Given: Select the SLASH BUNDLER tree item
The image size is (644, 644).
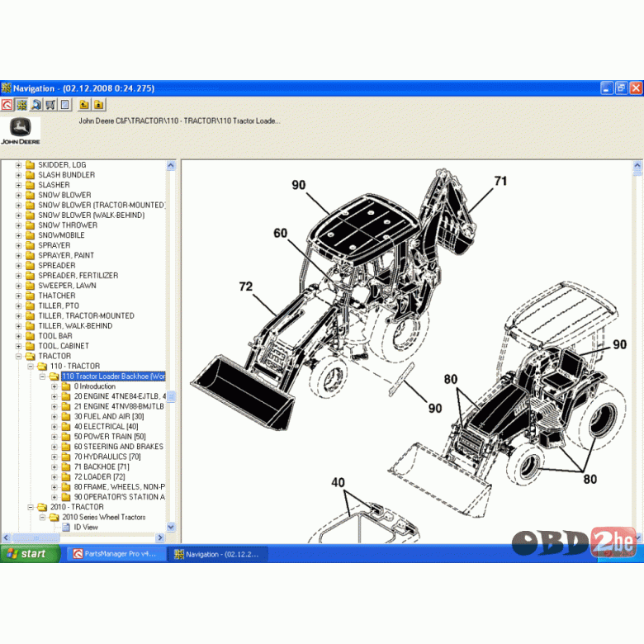Looking at the screenshot, I should (x=67, y=175).
